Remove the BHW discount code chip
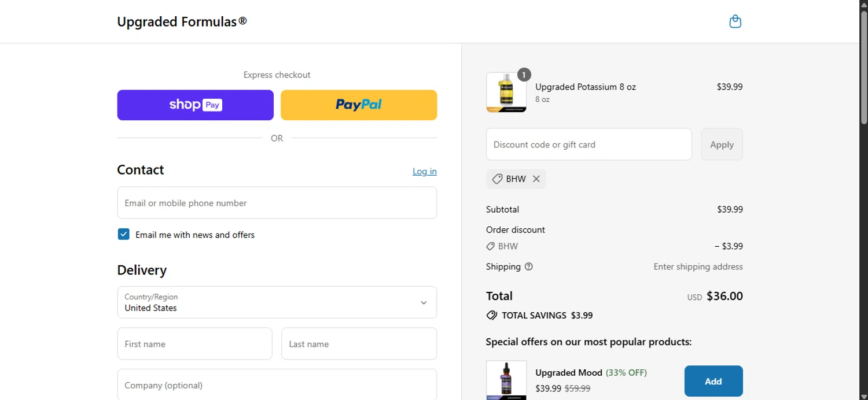 pyautogui.click(x=536, y=179)
